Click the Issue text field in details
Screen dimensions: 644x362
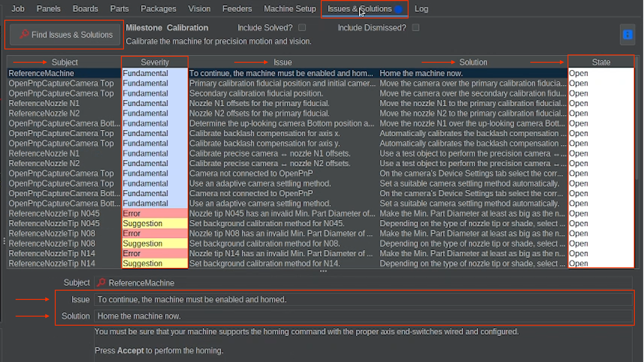pos(362,299)
